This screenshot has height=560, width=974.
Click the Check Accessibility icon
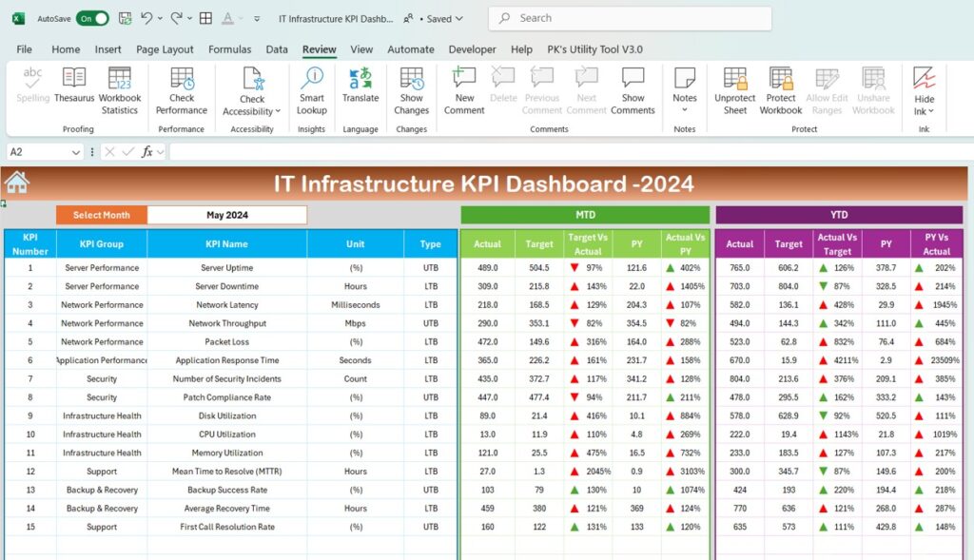point(252,80)
